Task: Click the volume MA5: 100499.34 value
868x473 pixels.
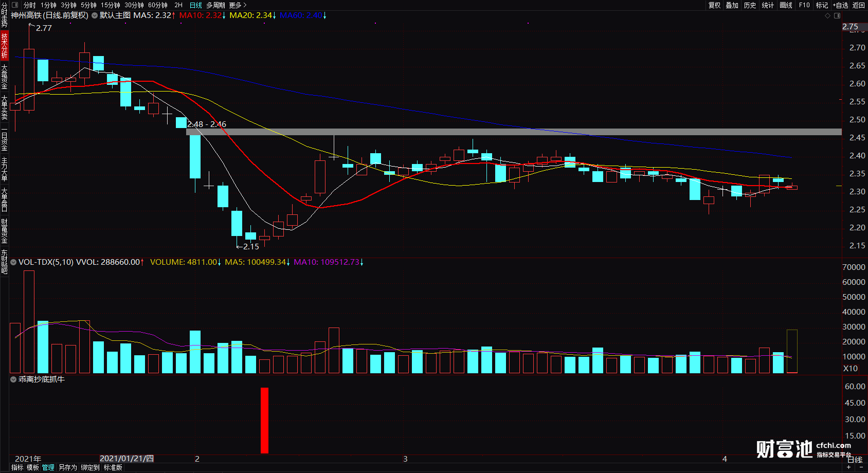Action: (258, 262)
